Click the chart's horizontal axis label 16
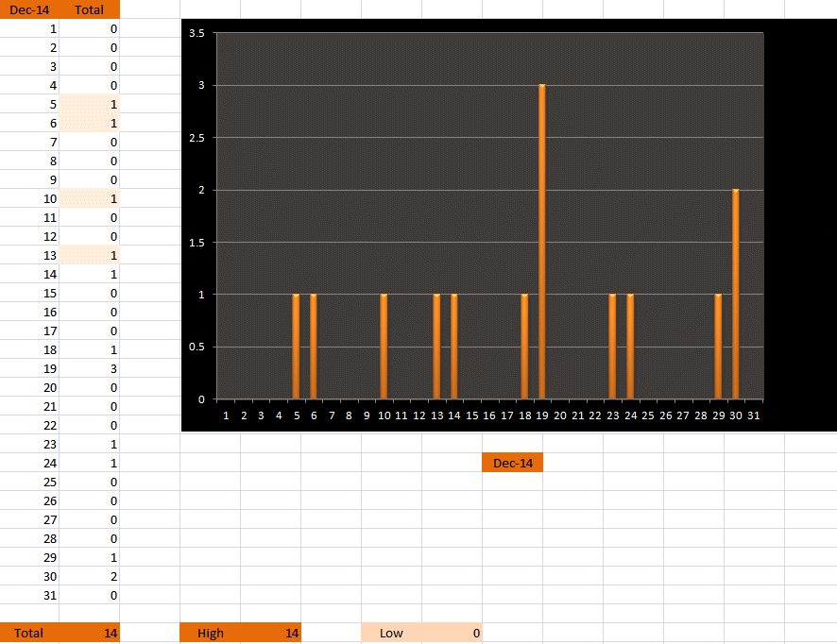 coord(489,415)
